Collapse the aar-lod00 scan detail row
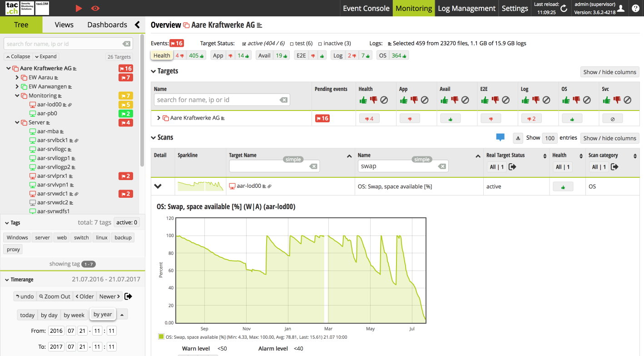The height and width of the screenshot is (356, 644). (158, 186)
